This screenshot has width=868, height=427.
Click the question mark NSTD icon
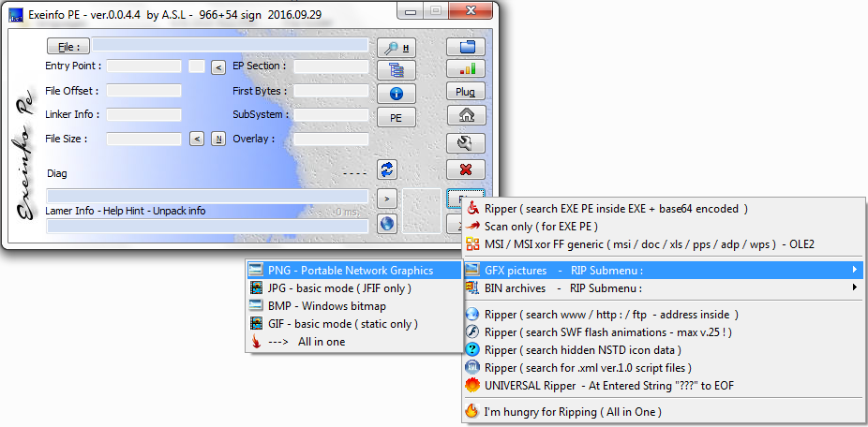(x=472, y=350)
